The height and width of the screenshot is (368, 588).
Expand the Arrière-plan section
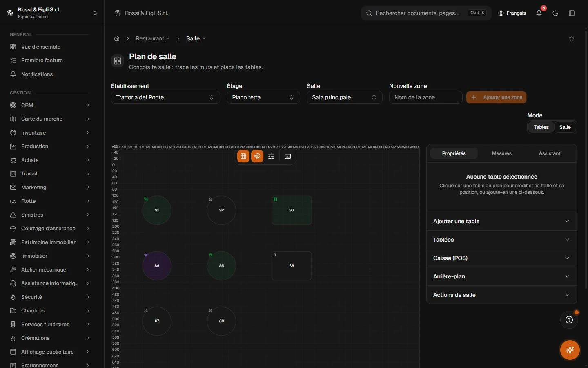coord(501,276)
